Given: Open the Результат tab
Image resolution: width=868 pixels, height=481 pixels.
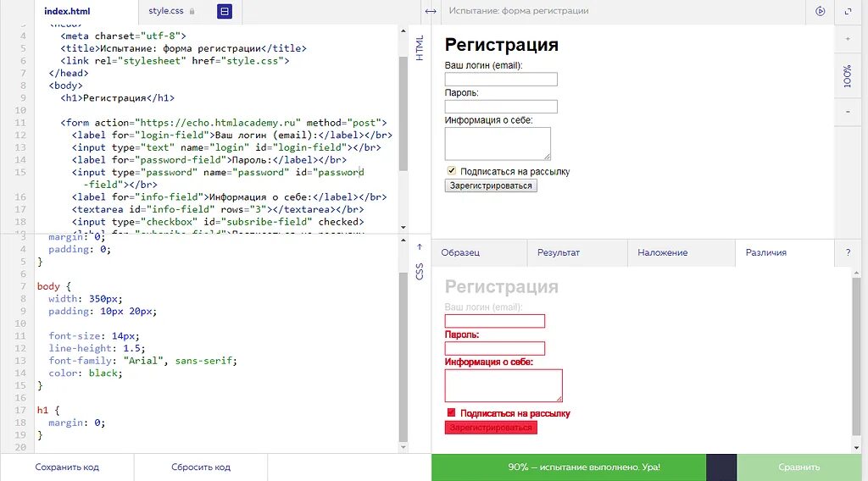Looking at the screenshot, I should [x=577, y=252].
